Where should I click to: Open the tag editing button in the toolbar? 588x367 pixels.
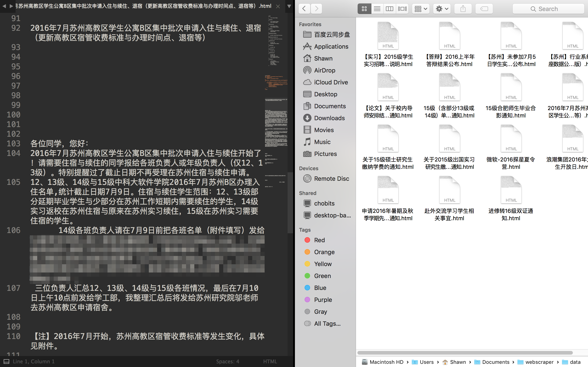point(484,8)
